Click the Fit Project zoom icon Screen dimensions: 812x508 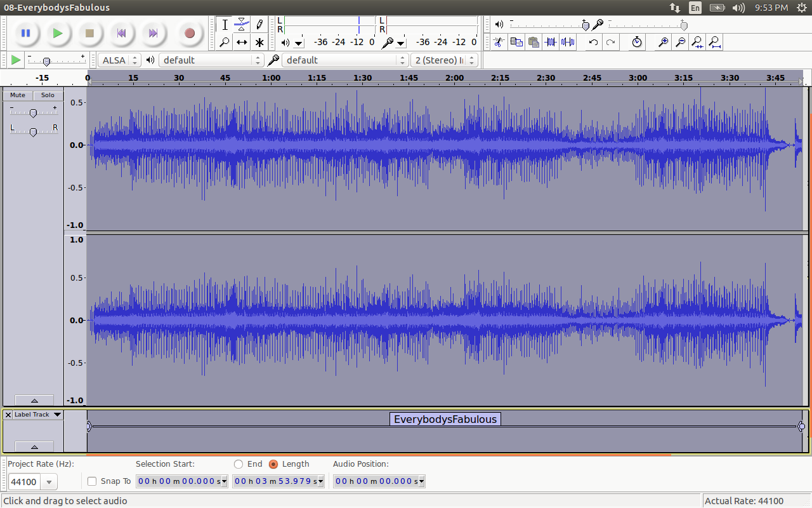(715, 43)
